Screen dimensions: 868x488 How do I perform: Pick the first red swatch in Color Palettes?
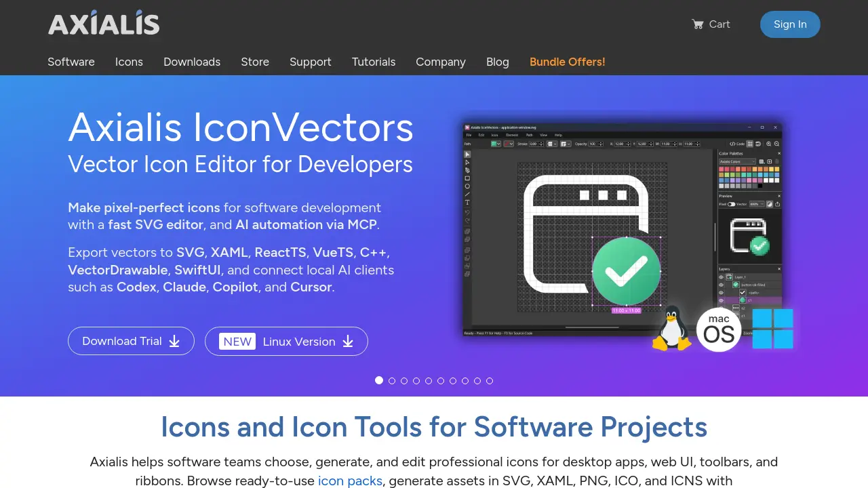click(721, 169)
